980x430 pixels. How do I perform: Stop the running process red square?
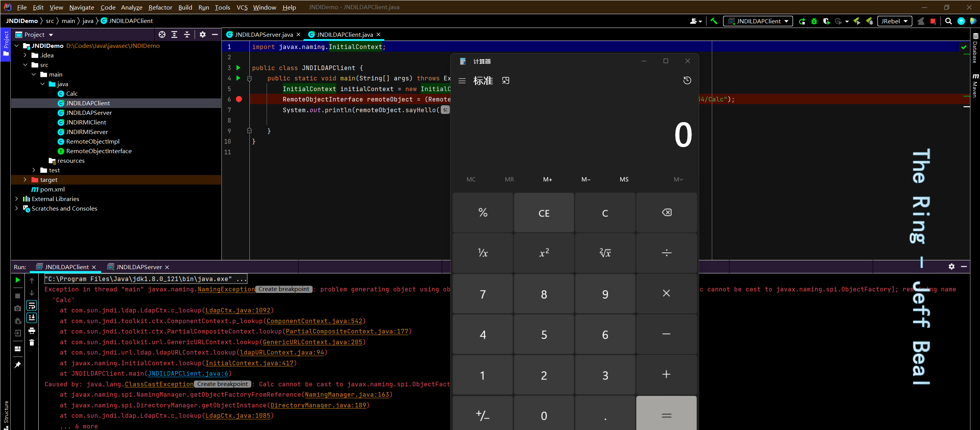click(933, 21)
